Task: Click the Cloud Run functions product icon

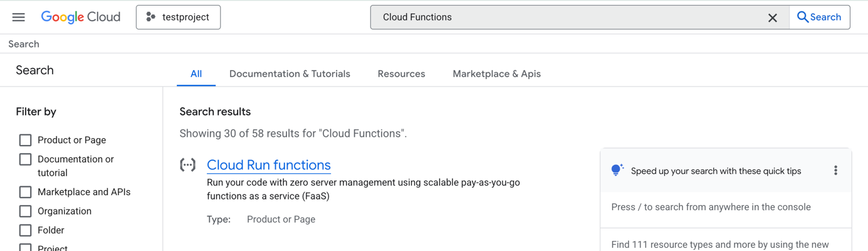Action: [x=187, y=165]
